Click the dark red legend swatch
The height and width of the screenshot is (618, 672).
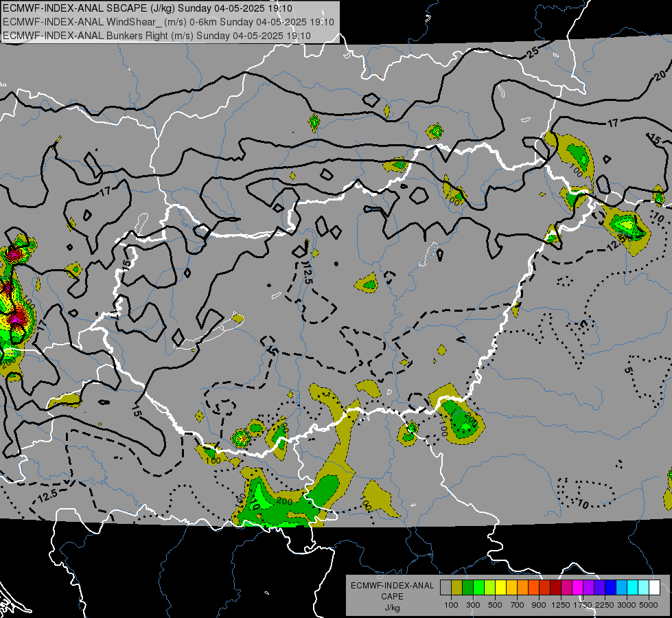555,587
